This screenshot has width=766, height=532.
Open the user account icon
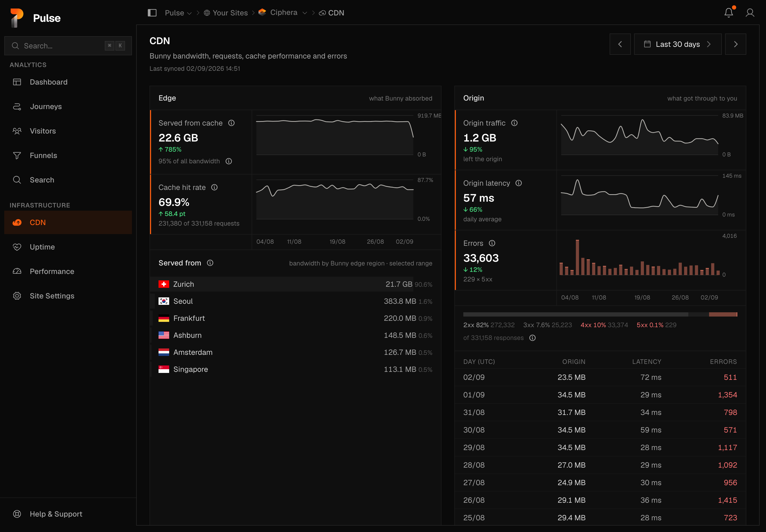click(x=750, y=13)
